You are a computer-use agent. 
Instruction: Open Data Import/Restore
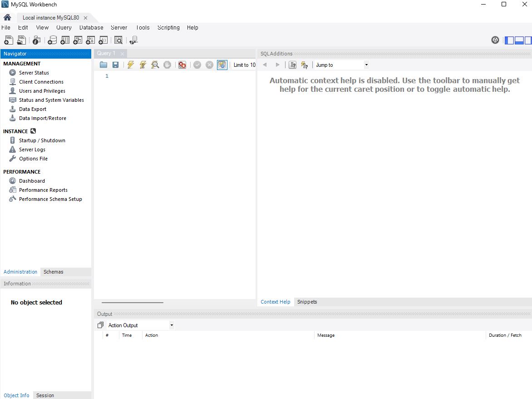[42, 118]
